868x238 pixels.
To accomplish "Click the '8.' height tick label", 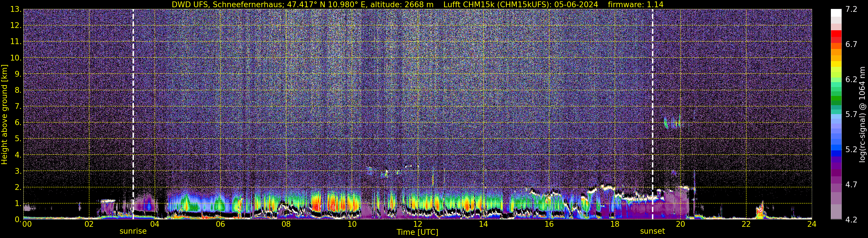I will (x=18, y=90).
